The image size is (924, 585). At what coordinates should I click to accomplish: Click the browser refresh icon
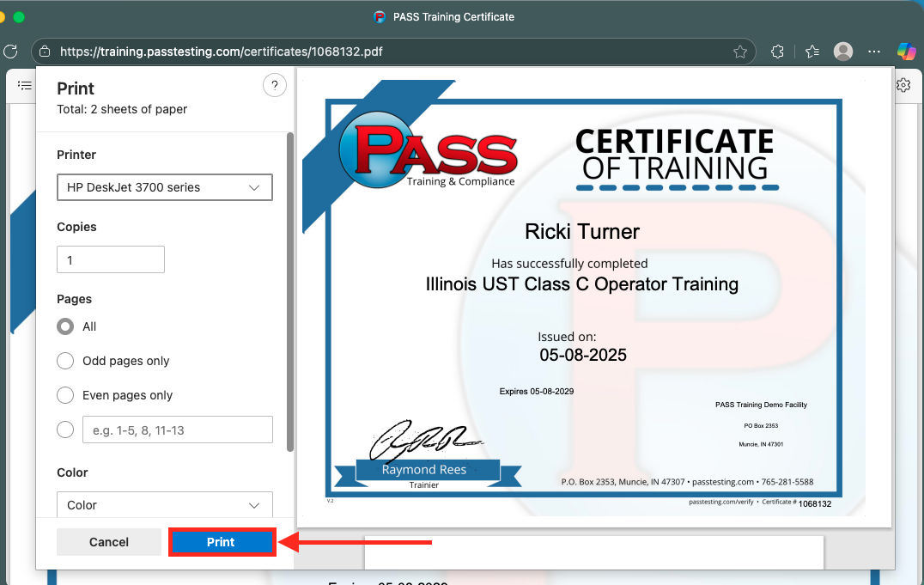[10, 52]
